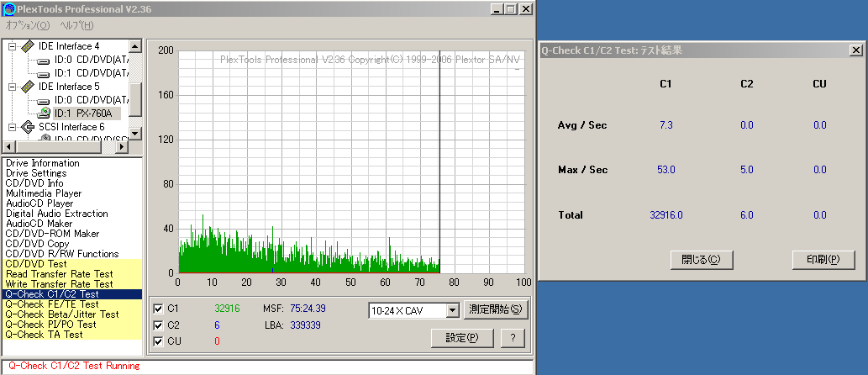
Task: Click the IDE Interface 5 icon
Action: [28, 87]
